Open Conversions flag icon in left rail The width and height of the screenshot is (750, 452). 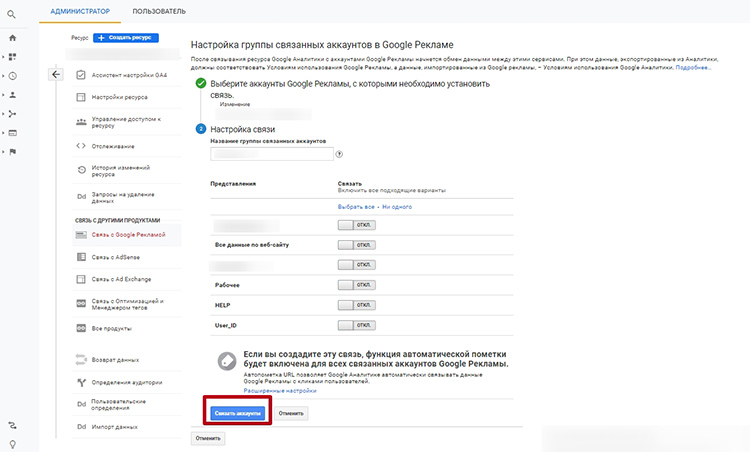pyautogui.click(x=12, y=152)
